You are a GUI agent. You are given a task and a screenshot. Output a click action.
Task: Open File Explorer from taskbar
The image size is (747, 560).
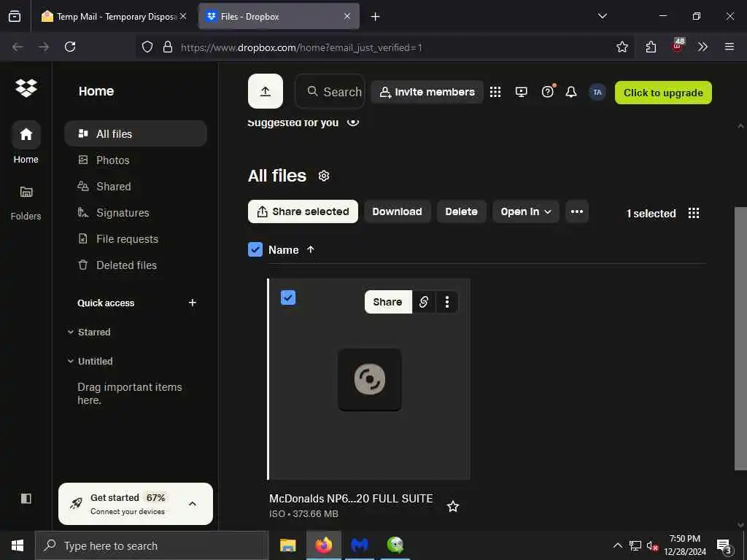point(287,545)
